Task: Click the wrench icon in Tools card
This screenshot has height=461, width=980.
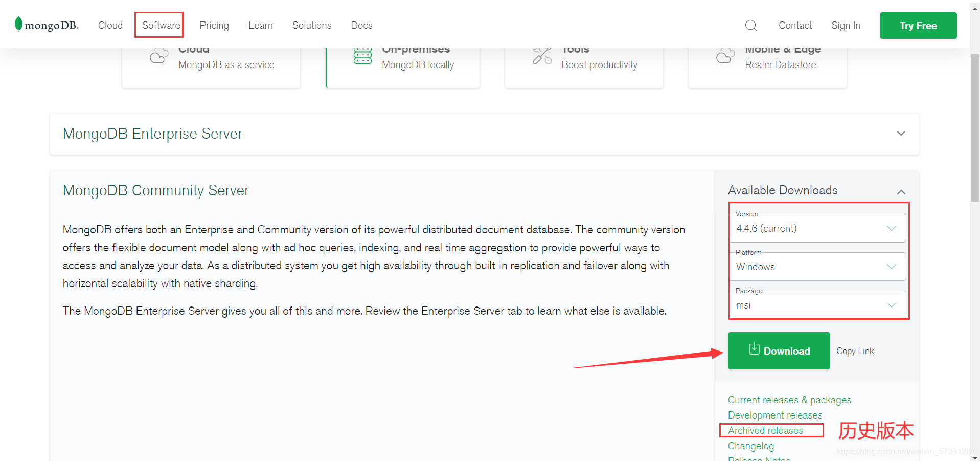Action: click(x=542, y=56)
